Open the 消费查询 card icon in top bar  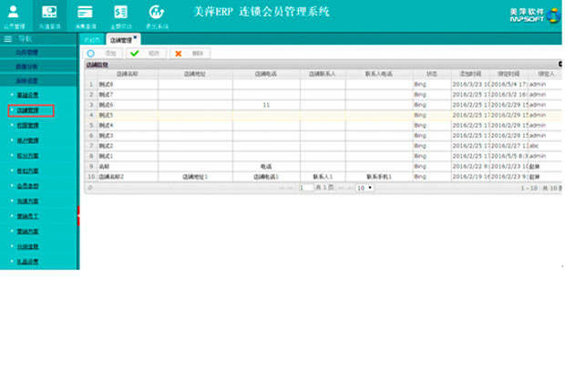85,13
